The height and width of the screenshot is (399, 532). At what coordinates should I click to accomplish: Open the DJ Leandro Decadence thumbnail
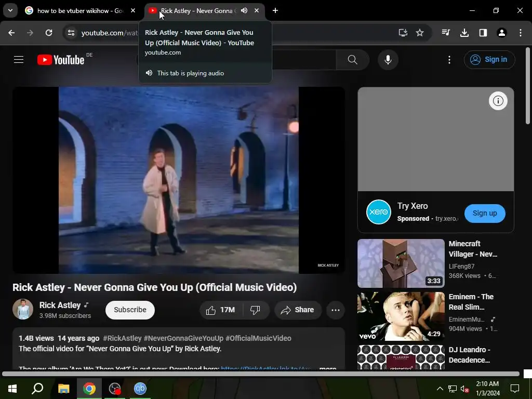[x=401, y=357]
